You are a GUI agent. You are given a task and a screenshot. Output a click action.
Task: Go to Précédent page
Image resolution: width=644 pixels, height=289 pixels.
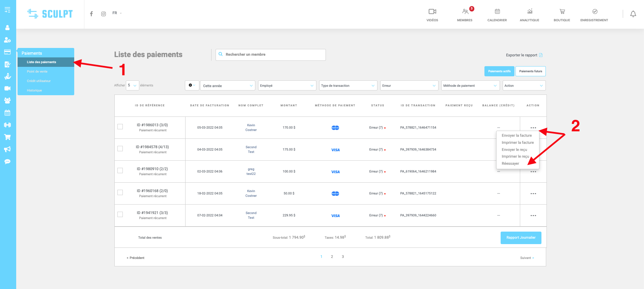[x=135, y=258]
